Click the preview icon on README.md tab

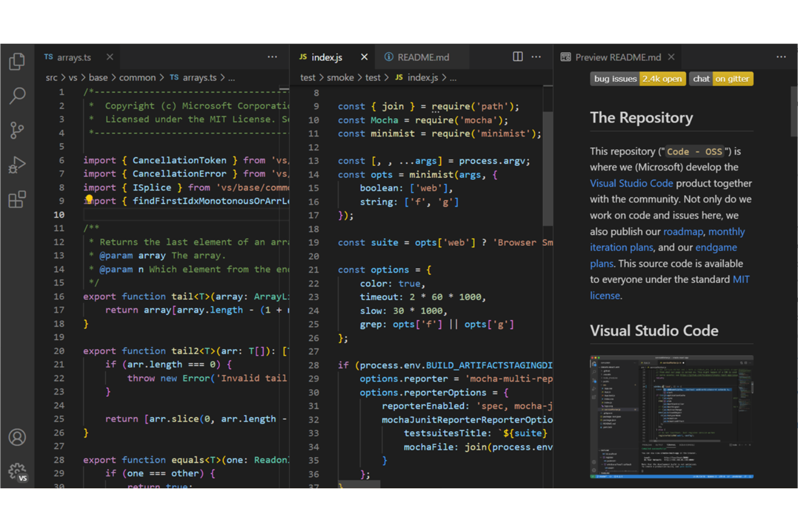(x=388, y=57)
